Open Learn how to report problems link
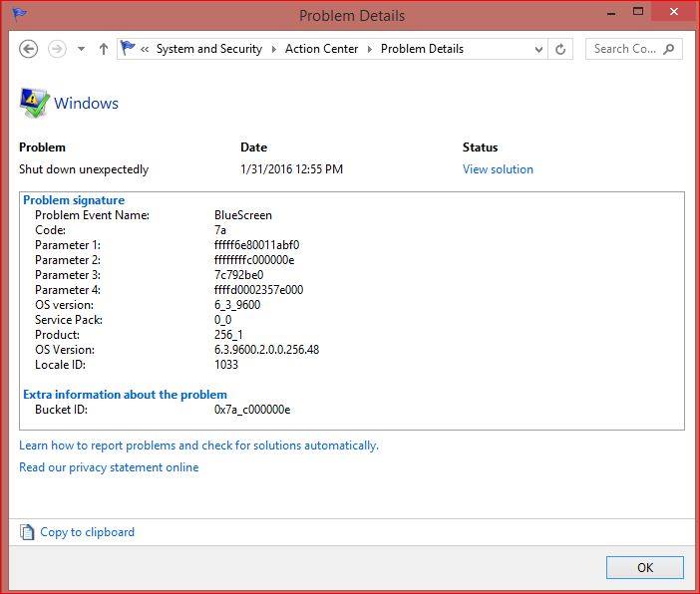The height and width of the screenshot is (594, 700). click(198, 445)
